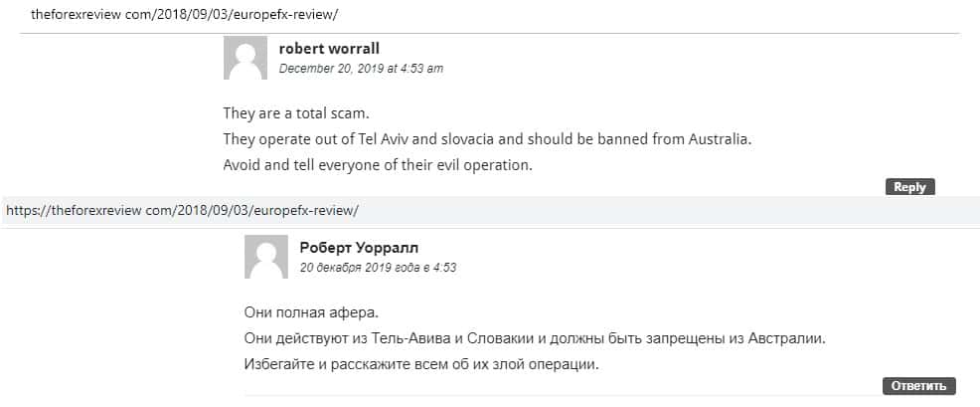Click the sentence starting "Они действуют из"
Image resolution: width=980 pixels, height=407 pixels.
pyautogui.click(x=535, y=338)
